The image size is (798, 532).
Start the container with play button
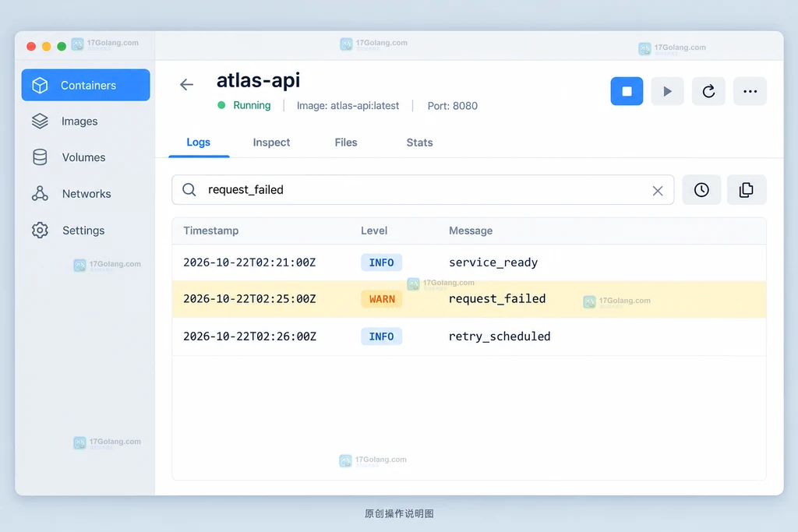[x=667, y=91]
